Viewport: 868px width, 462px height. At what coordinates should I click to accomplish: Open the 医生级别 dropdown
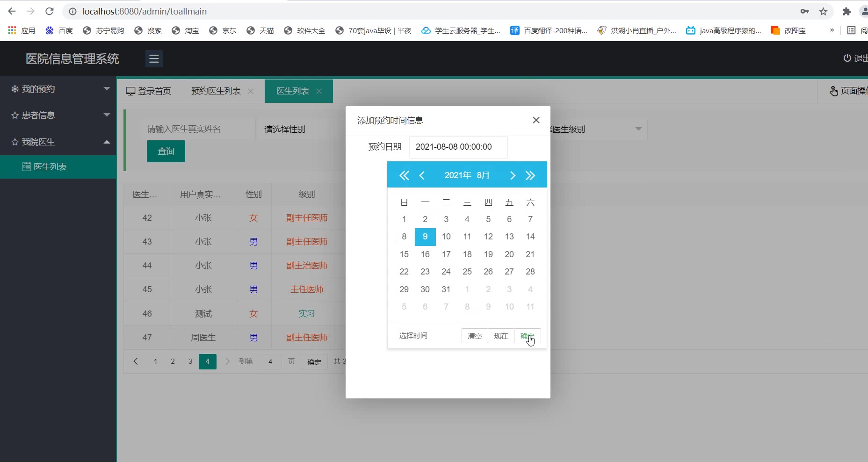coord(599,129)
